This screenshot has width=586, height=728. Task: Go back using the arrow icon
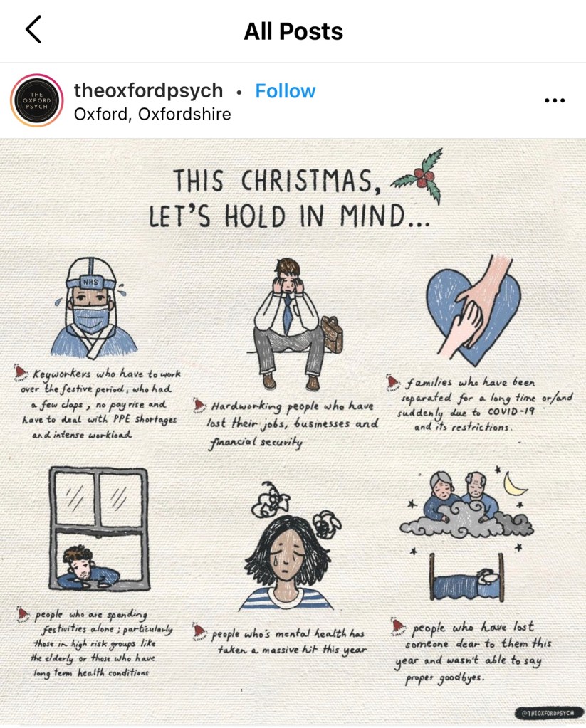(33, 29)
